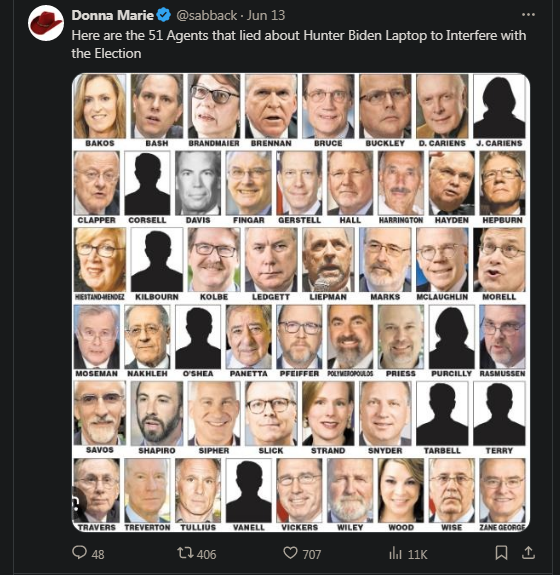
Task: Click the PANETTA portrait in the collage
Action: pos(249,337)
